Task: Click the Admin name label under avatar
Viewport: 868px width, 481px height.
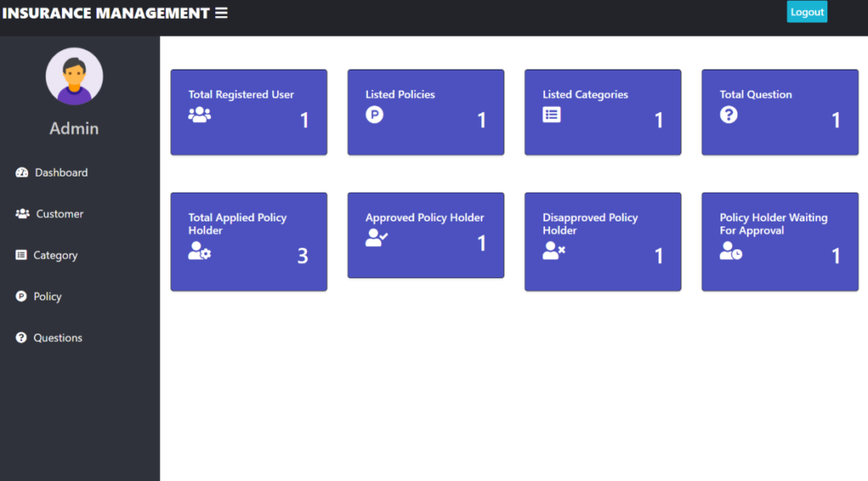Action: tap(75, 129)
